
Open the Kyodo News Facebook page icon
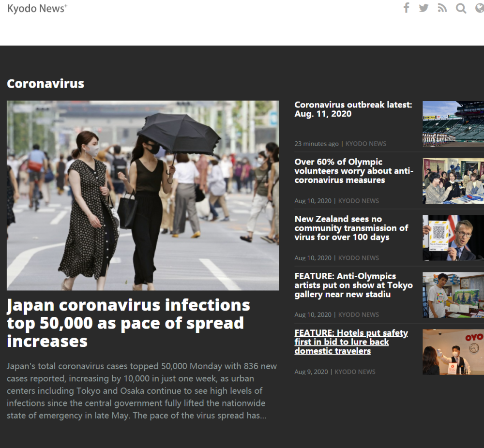pos(407,8)
